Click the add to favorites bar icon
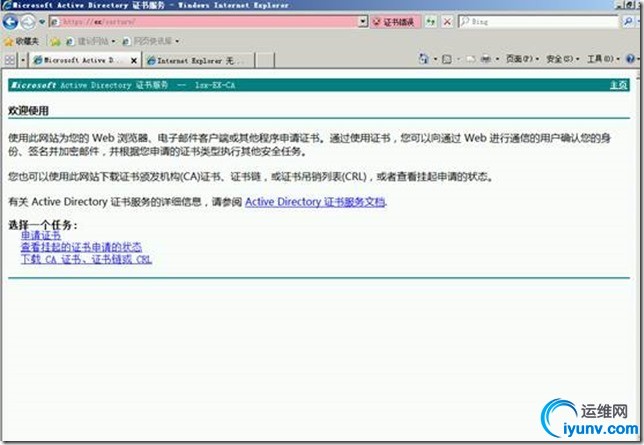 click(x=55, y=41)
